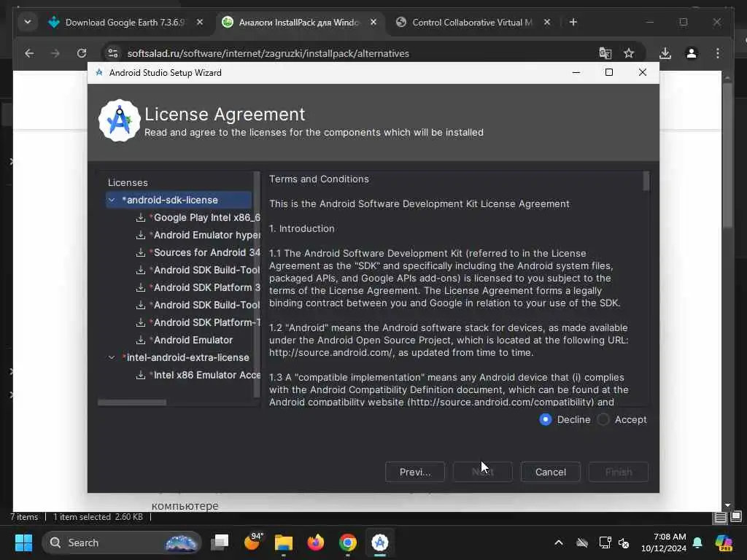747x560 pixels.
Task: Go back in Chrome
Action: tap(29, 53)
